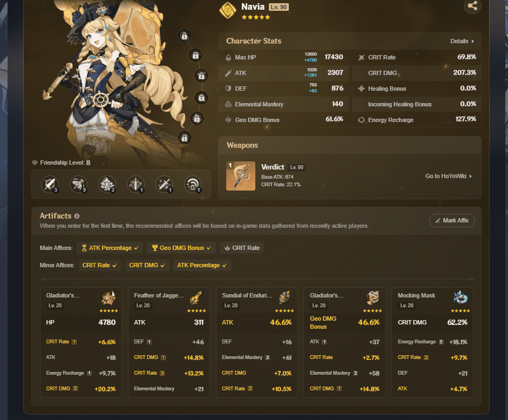Enable CRIT Rate main affix
This screenshot has height=420, width=508.
click(242, 248)
